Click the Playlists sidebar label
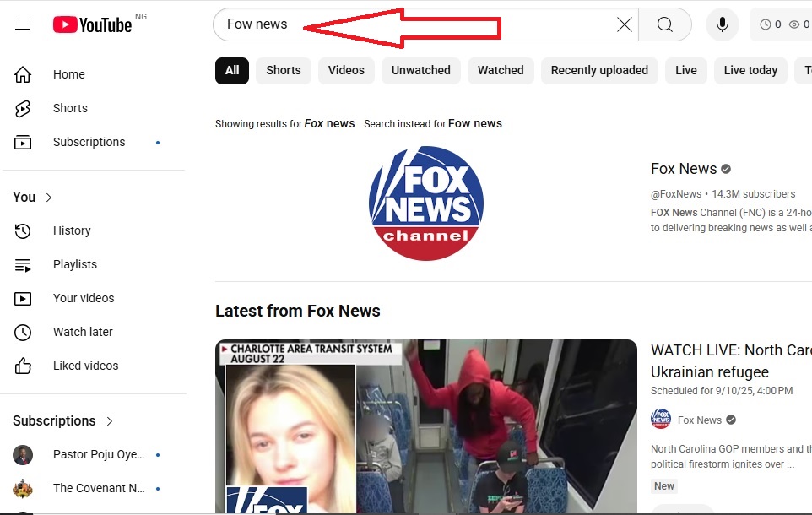 [x=75, y=265]
